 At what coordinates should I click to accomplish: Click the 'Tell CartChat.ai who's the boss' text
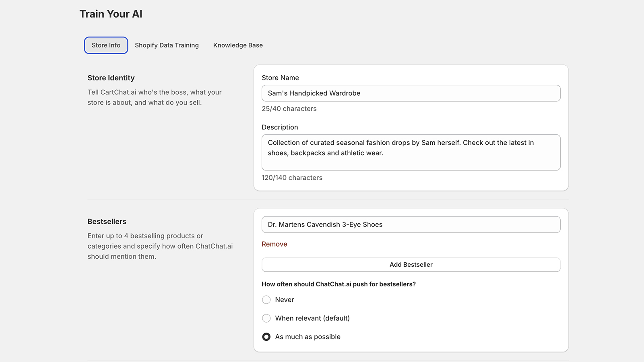click(x=155, y=97)
